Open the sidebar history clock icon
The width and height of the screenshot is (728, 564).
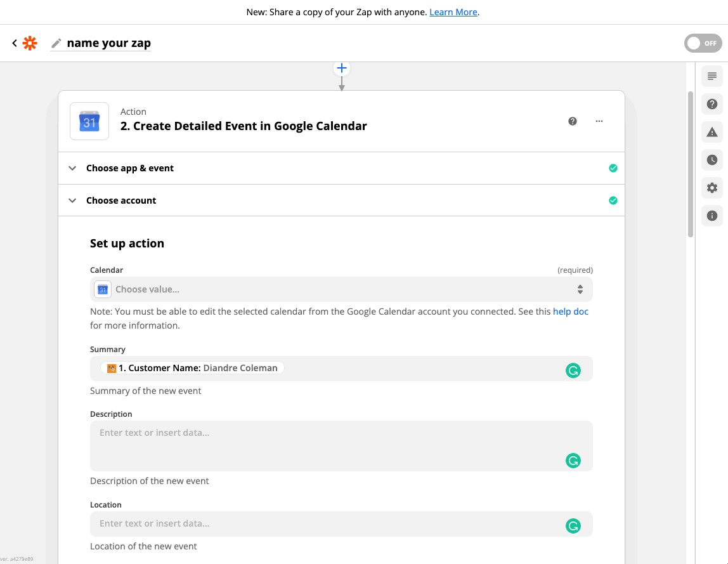[x=712, y=160]
